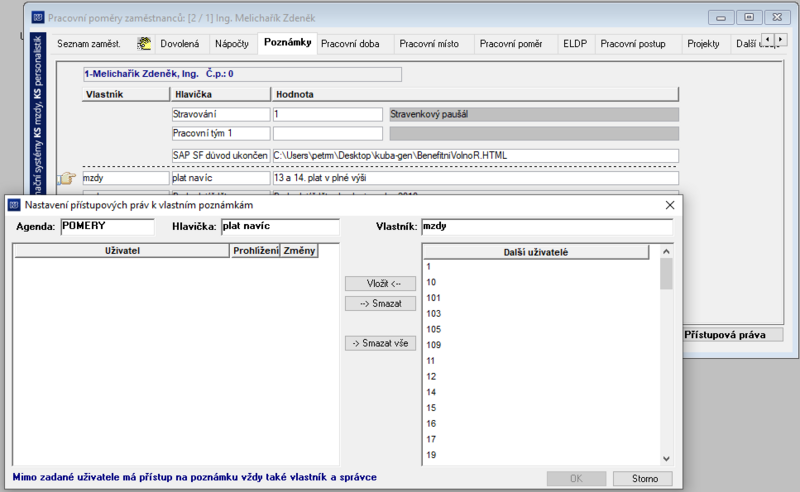The height and width of the screenshot is (492, 800).
Task: Click the value field 13 a 14. plat v plné výši
Action: 476,178
